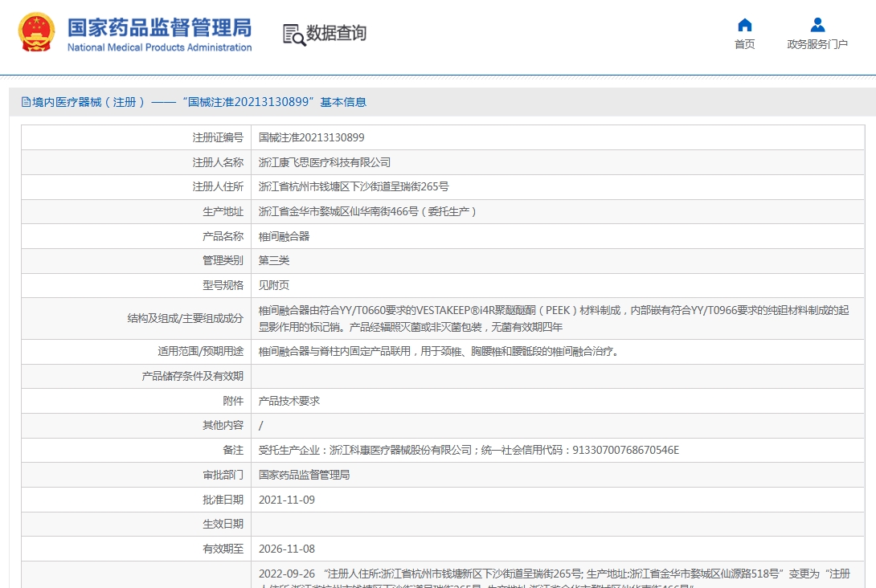Click the 型号规格 label

click(x=223, y=285)
